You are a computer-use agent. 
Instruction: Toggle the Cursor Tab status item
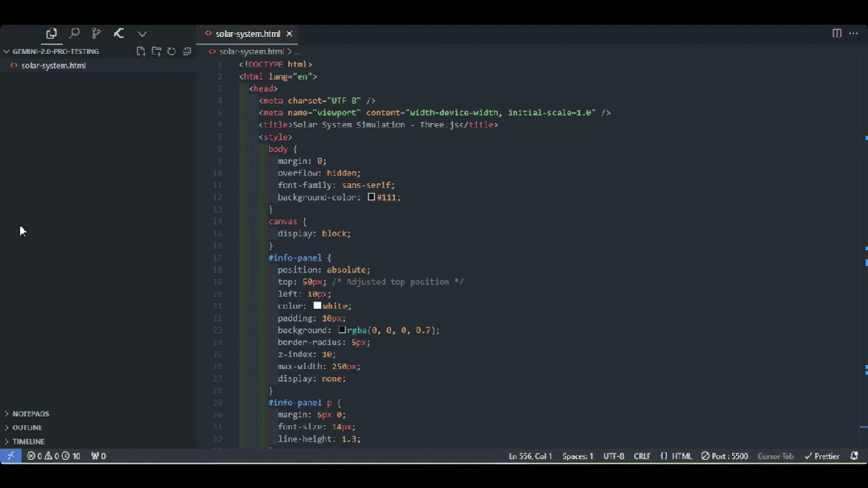pyautogui.click(x=775, y=456)
